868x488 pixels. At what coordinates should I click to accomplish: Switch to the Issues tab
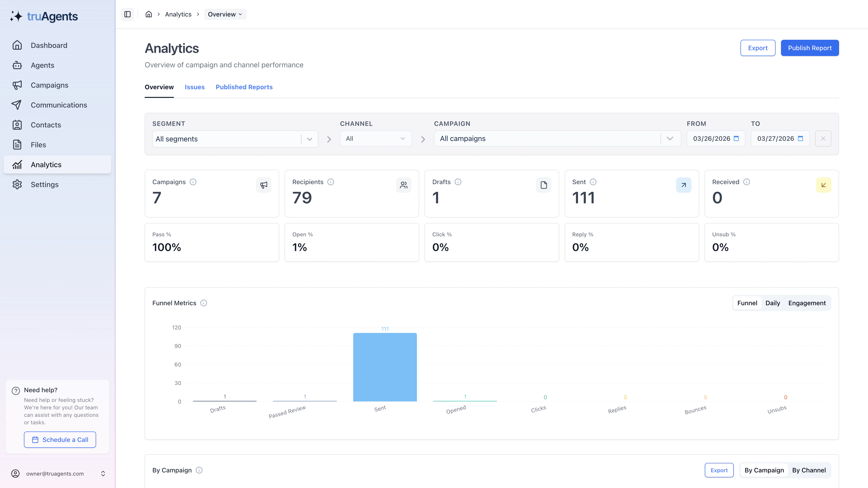pyautogui.click(x=195, y=87)
